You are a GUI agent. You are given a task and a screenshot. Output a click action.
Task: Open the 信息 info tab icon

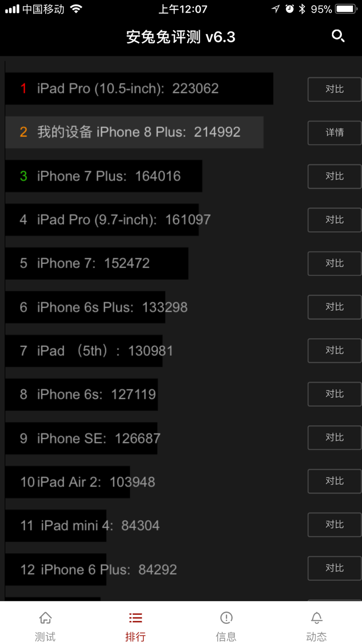tap(226, 617)
